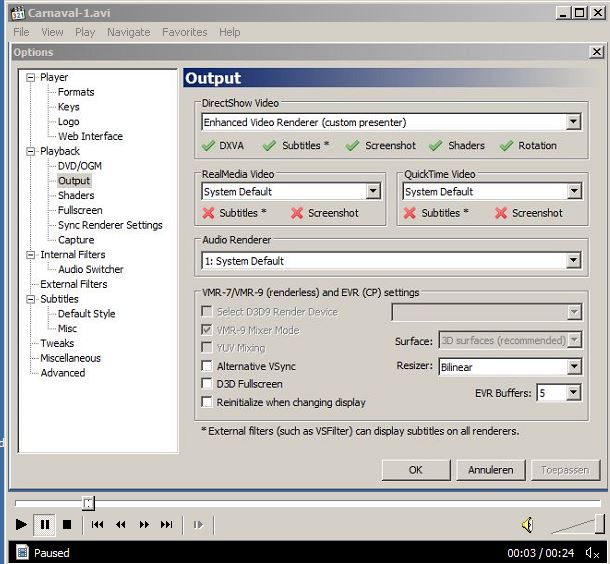
Task: Click the OK button
Action: (x=415, y=469)
